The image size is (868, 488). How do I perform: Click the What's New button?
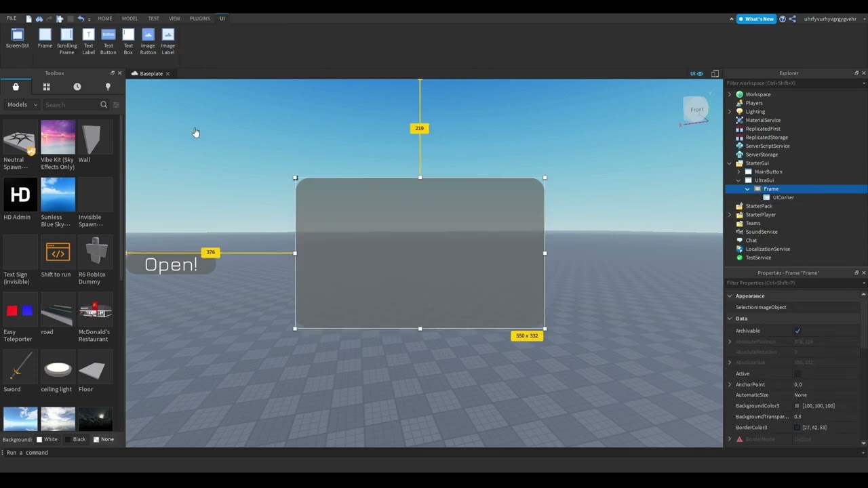756,19
